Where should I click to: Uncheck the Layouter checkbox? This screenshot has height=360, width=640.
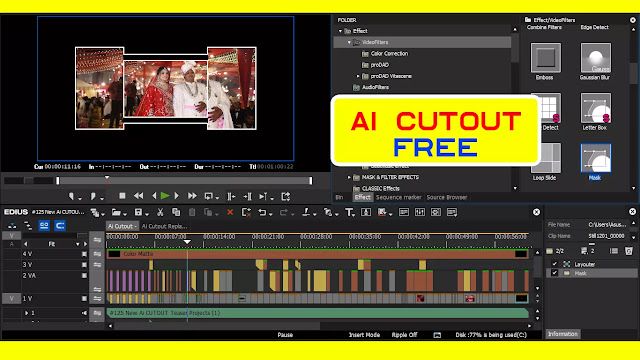click(554, 264)
